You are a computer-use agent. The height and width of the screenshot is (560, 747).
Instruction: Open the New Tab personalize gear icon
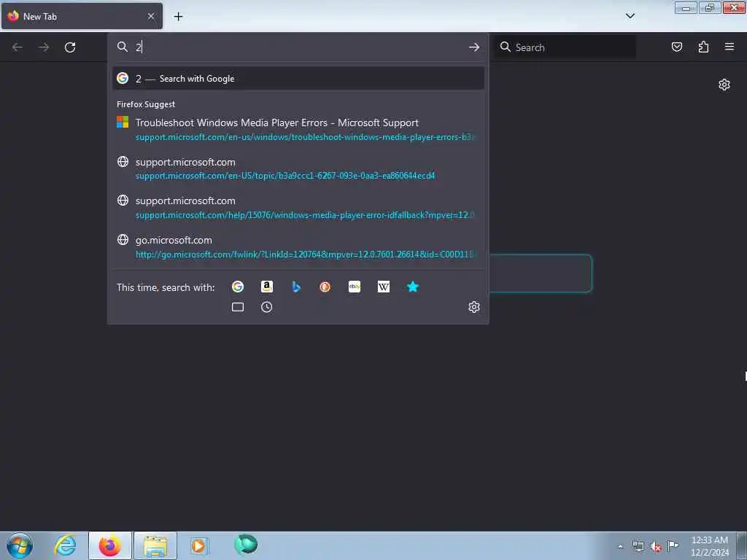coord(724,85)
